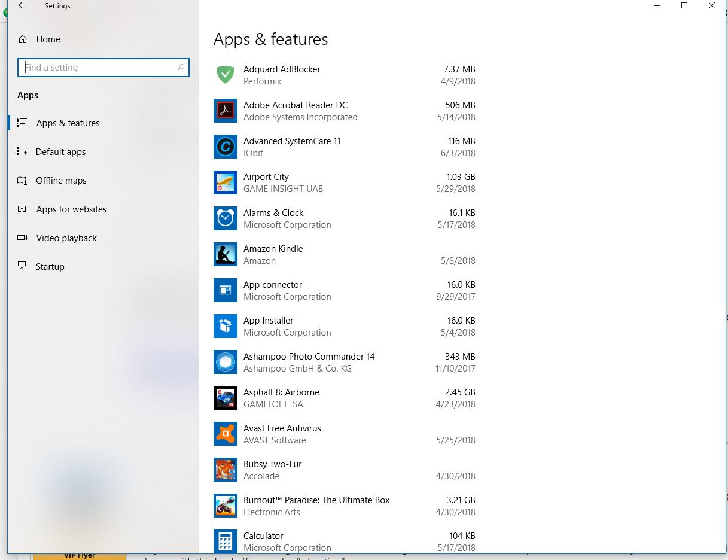Select Airport City entry
Image resolution: width=728 pixels, height=560 pixels.
(x=345, y=182)
